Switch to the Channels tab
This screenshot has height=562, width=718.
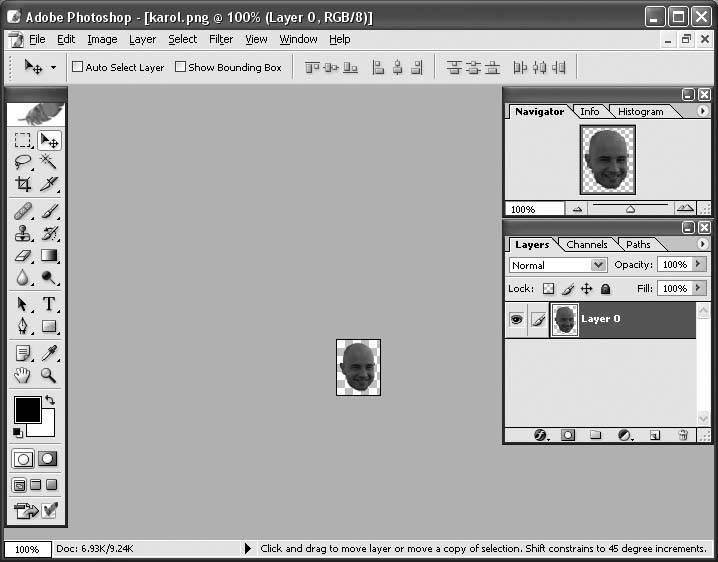pyautogui.click(x=587, y=245)
